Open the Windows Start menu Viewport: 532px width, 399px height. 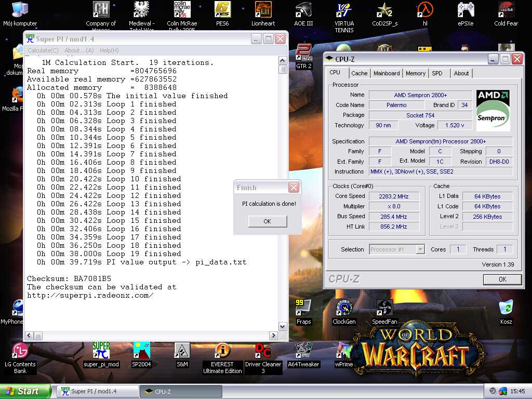(x=25, y=391)
